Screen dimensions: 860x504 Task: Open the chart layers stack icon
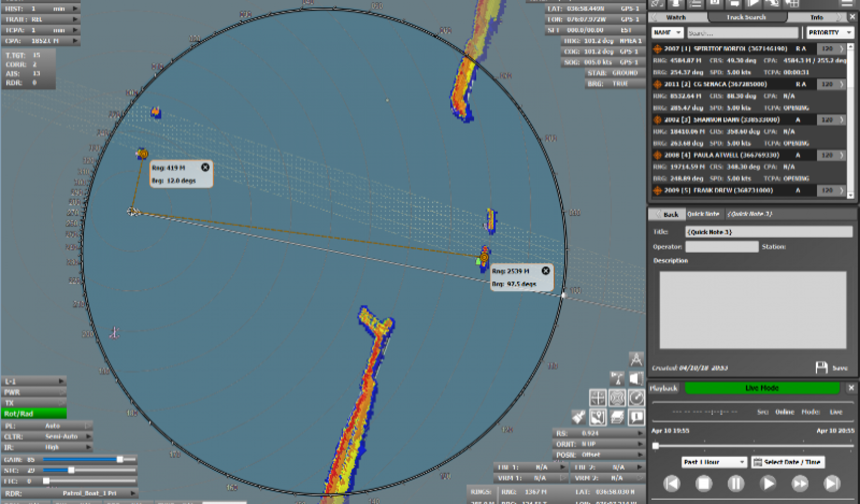click(x=617, y=417)
